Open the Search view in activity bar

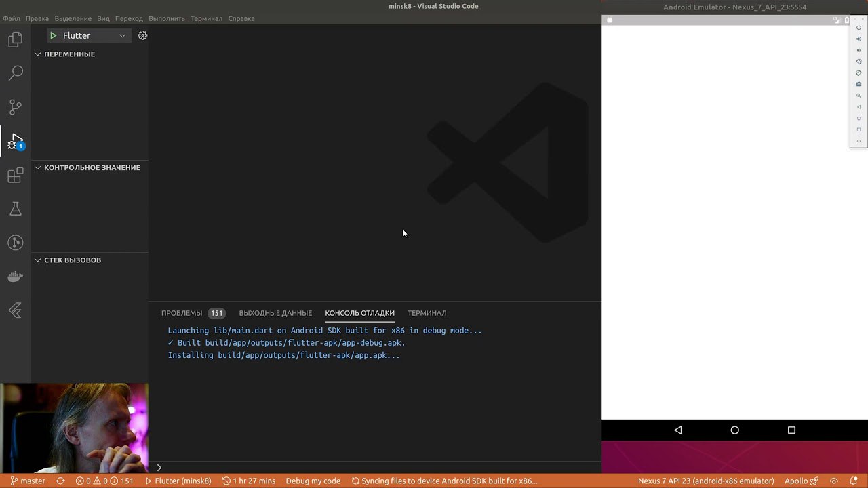point(15,73)
